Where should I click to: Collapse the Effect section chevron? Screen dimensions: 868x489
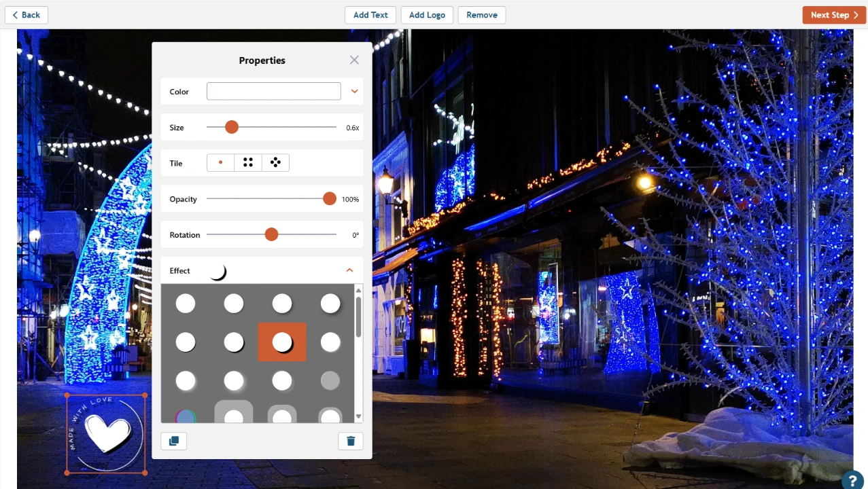[x=349, y=270]
